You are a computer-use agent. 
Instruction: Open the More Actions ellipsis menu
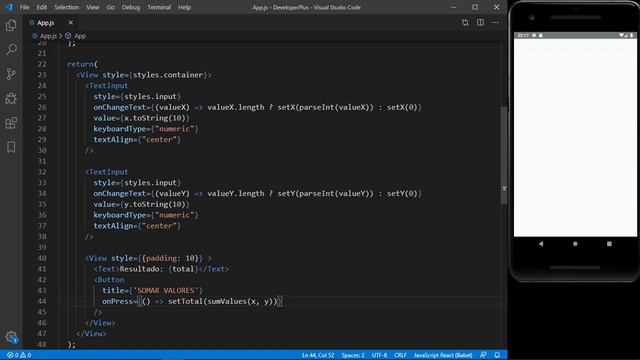click(495, 22)
